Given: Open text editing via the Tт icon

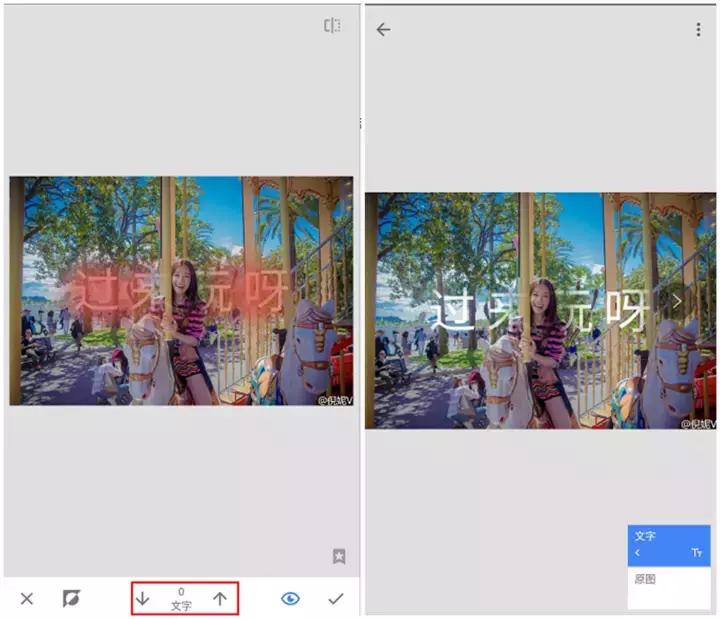Looking at the screenshot, I should 697,552.
